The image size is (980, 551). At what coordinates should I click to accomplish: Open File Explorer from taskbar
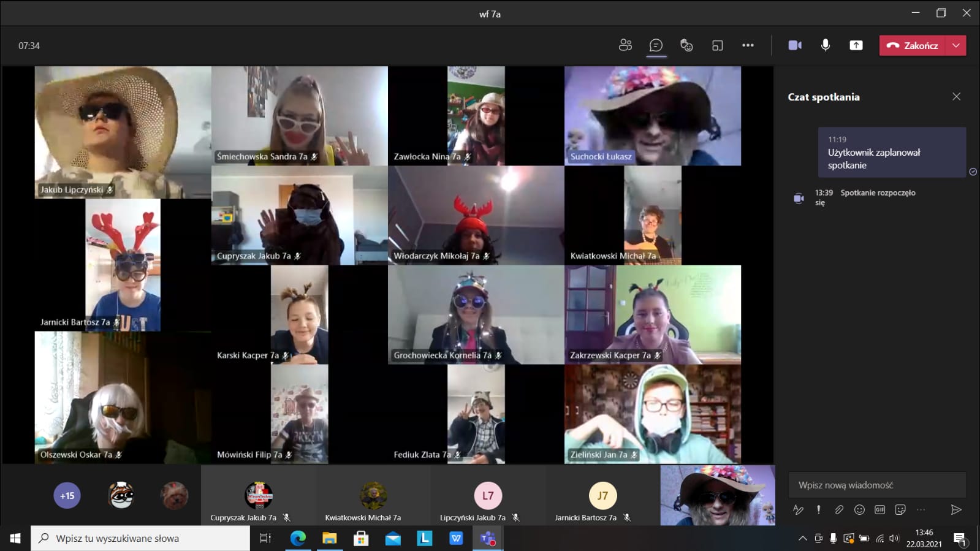330,538
